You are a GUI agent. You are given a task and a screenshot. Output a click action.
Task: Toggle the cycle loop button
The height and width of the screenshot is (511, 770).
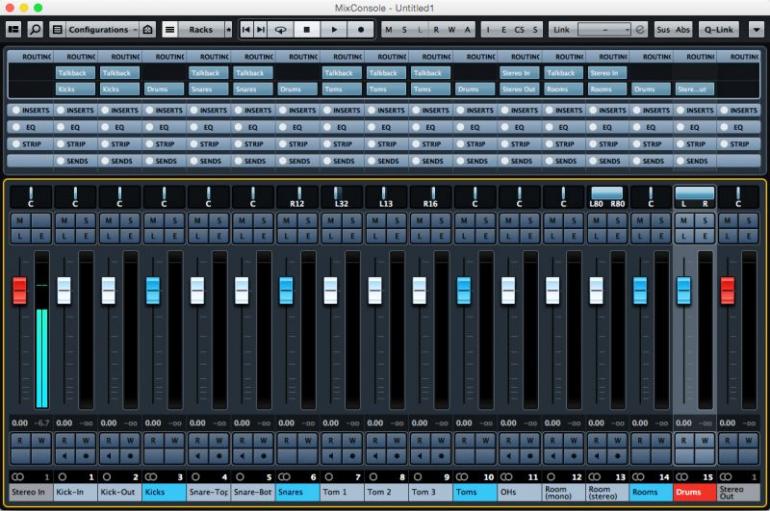point(280,29)
